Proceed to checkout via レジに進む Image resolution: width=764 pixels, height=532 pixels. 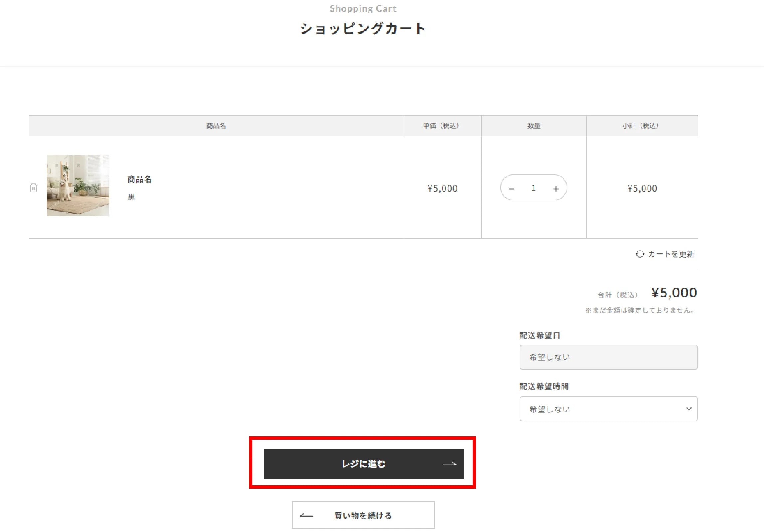363,464
